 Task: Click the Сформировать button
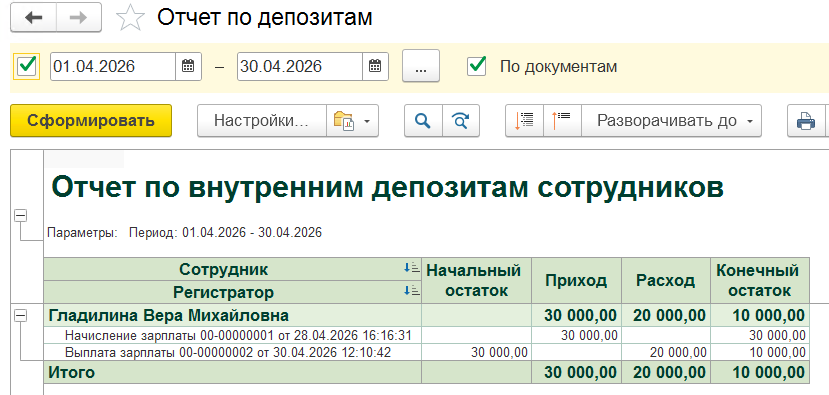coord(91,121)
